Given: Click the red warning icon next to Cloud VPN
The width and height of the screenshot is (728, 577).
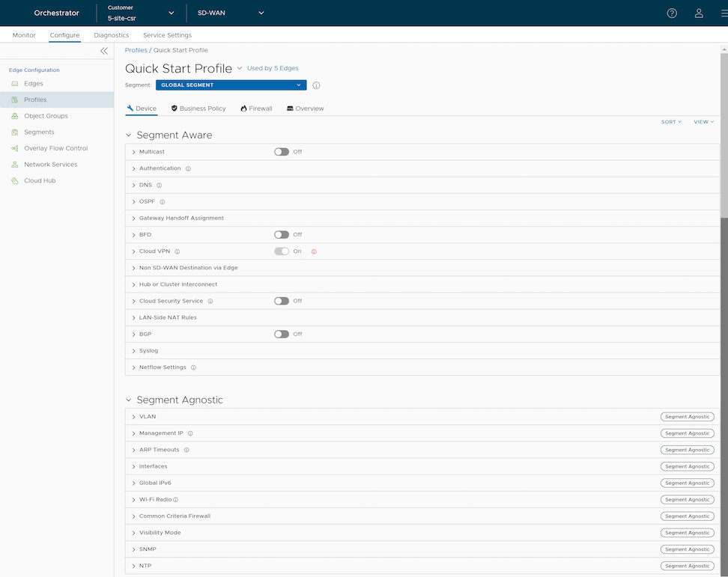Looking at the screenshot, I should click(314, 251).
